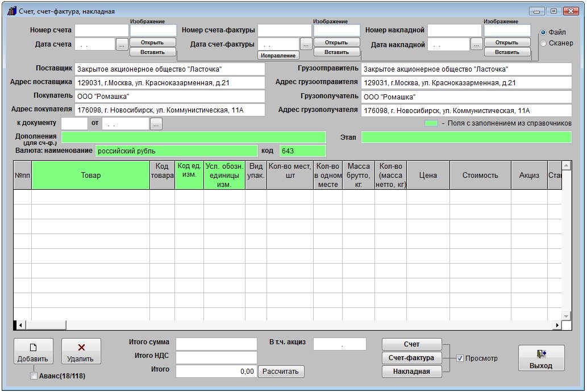Open date picker next to Дата счета
The image size is (587, 392).
point(122,44)
